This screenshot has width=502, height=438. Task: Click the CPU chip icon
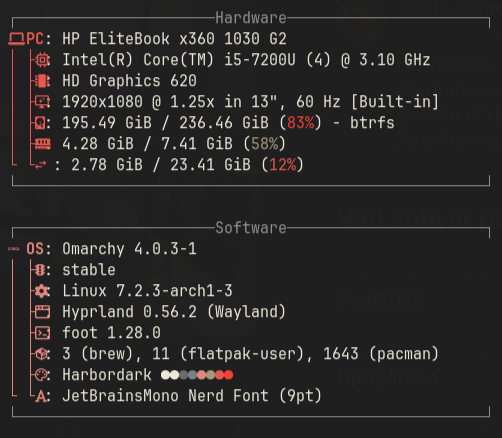(42, 60)
